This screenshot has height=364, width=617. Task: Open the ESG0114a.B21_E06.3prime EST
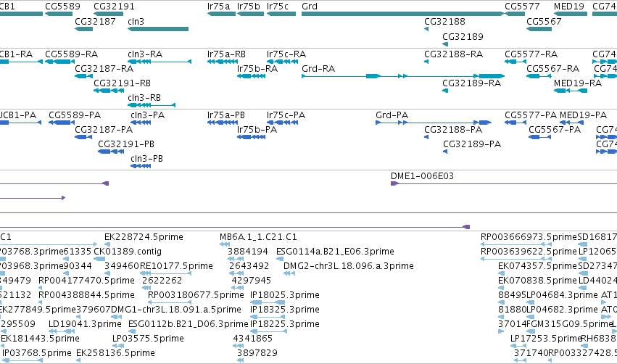[280, 259]
